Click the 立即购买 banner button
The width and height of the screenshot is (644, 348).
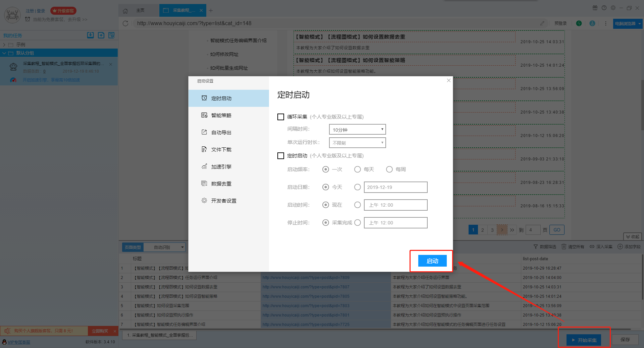(x=100, y=331)
